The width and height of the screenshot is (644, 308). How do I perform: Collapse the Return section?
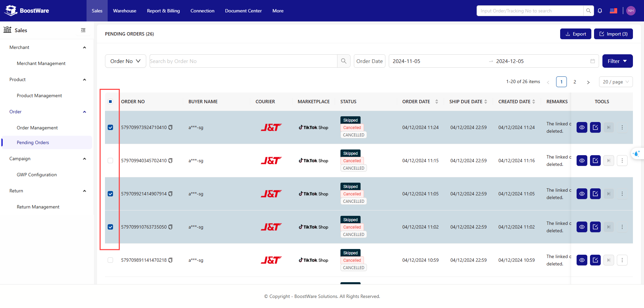point(85,191)
